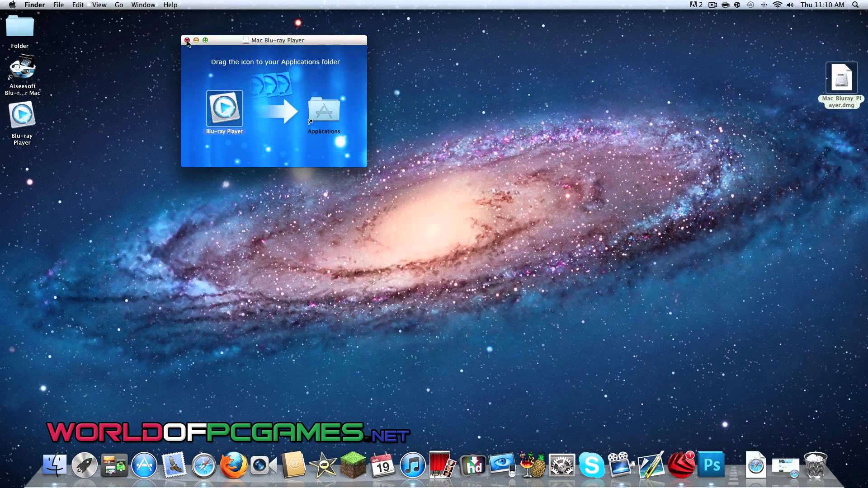Open iTunes from the dock
This screenshot has height=488, width=868.
click(413, 465)
